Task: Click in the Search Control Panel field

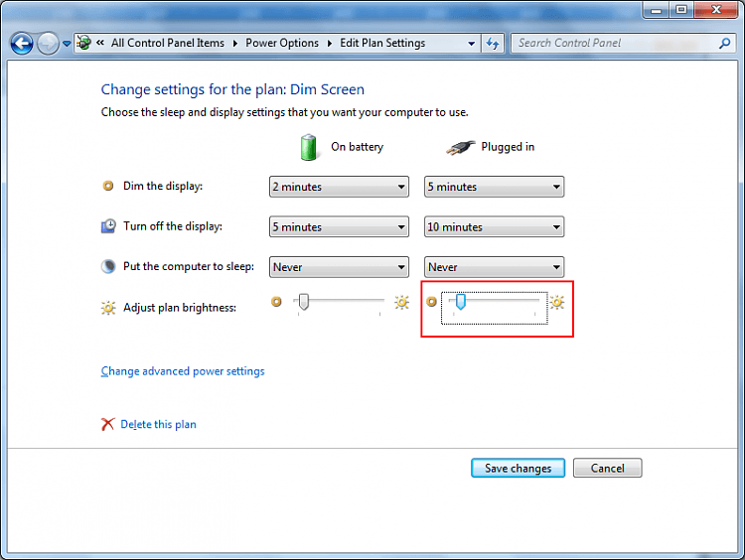Action: (x=615, y=44)
